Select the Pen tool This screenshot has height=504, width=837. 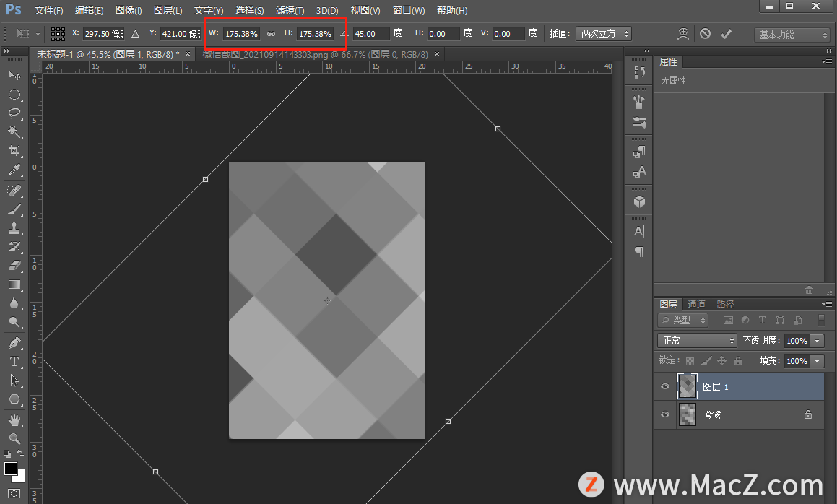pyautogui.click(x=14, y=343)
